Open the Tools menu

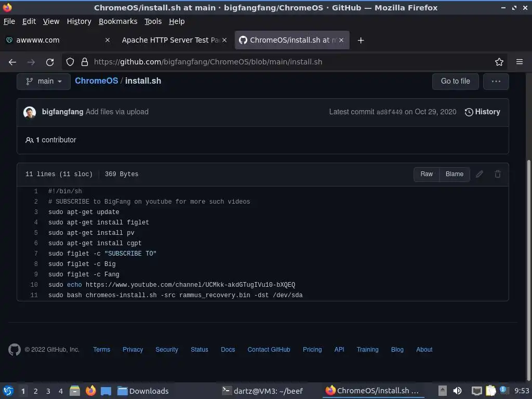pyautogui.click(x=153, y=21)
